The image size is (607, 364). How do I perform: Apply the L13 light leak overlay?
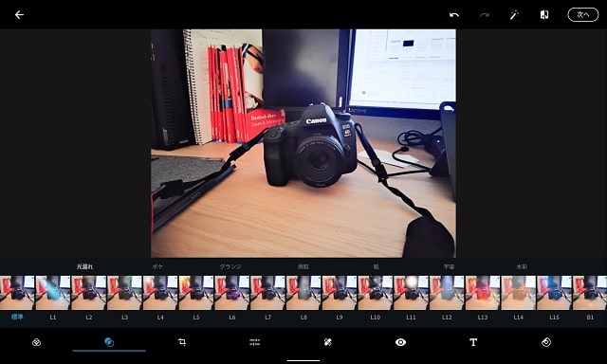click(483, 293)
